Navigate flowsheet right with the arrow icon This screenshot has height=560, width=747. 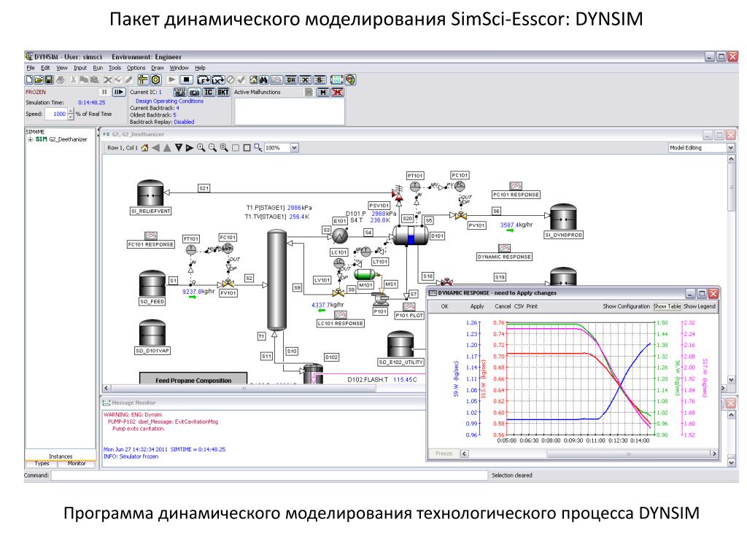[x=190, y=147]
